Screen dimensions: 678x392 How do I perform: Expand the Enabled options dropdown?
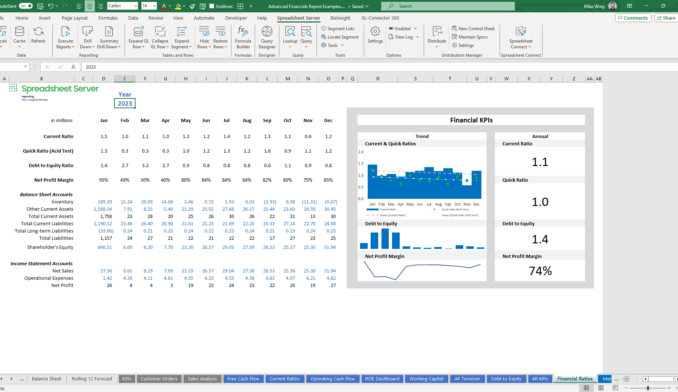point(416,29)
